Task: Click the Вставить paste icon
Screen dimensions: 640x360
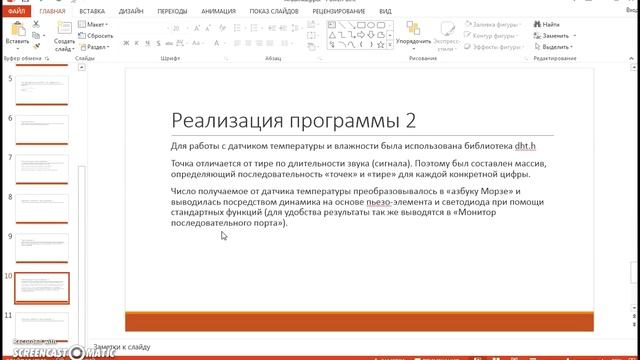Action: tap(18, 29)
